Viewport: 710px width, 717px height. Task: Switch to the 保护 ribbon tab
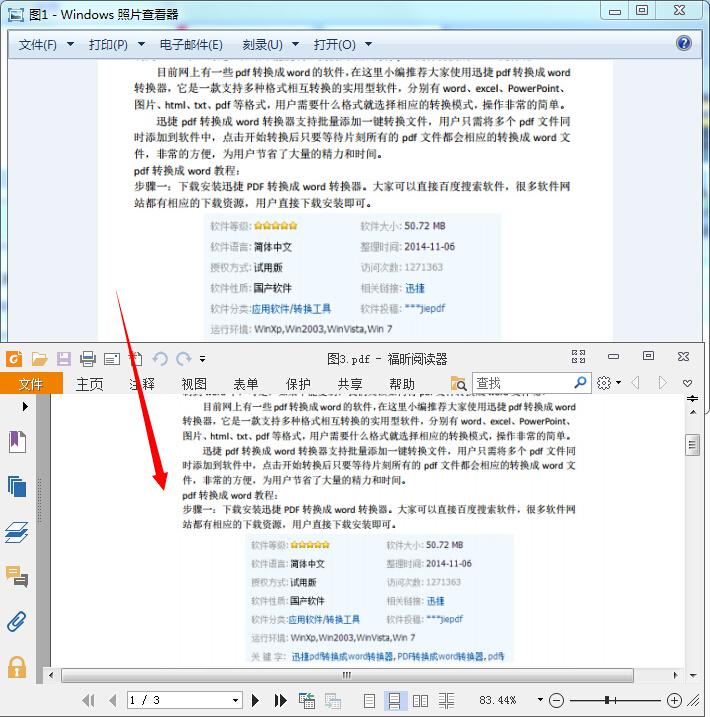[x=298, y=384]
